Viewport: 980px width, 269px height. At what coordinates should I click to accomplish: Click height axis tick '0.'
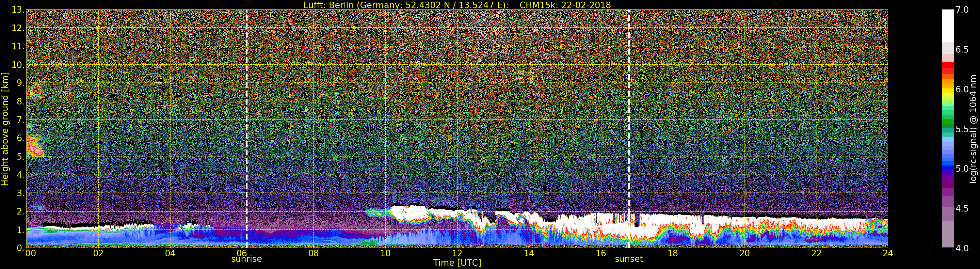[x=21, y=248]
